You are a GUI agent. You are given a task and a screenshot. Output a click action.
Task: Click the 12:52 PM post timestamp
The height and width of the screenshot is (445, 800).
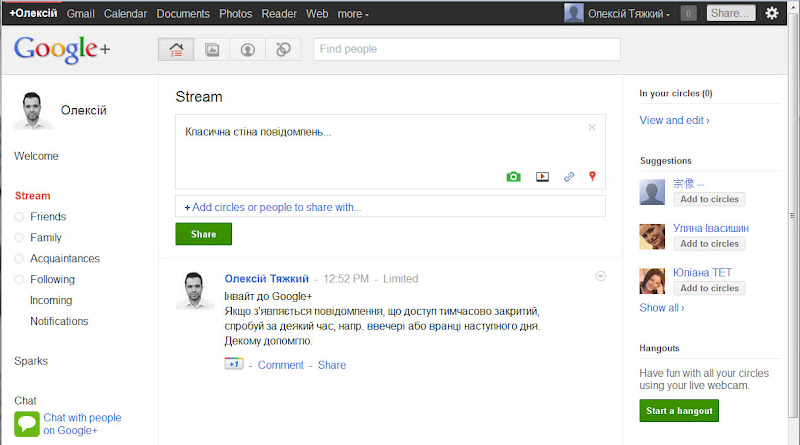pos(346,279)
